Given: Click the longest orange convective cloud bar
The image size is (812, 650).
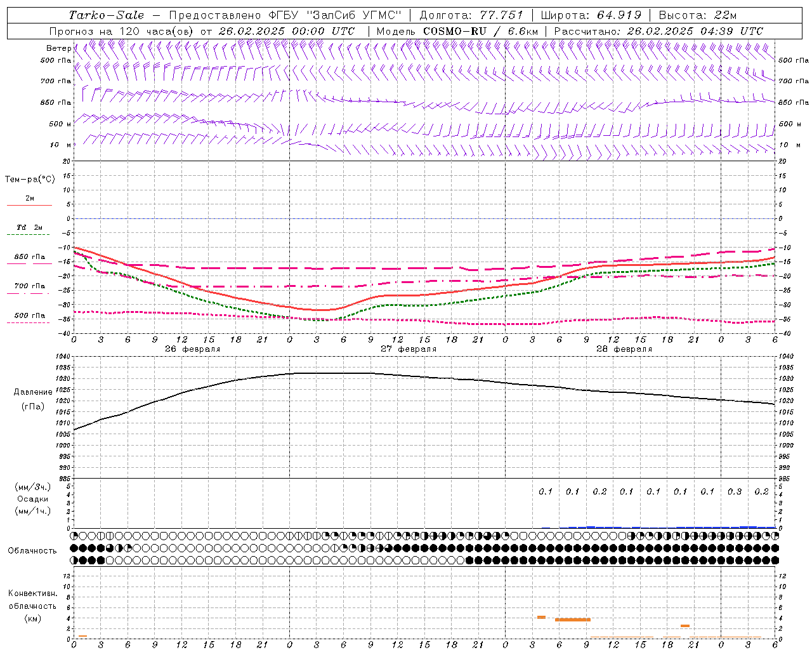Looking at the screenshot, I should coord(572,620).
